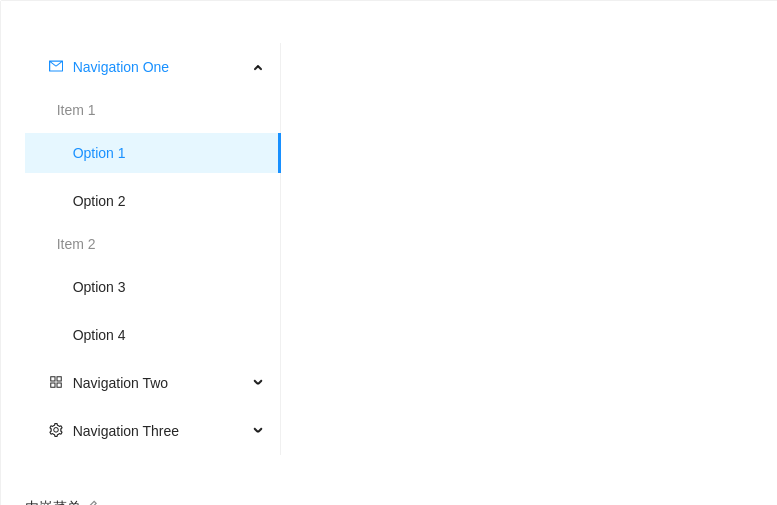
Task: Expand Navigation Three using its down chevron
Action: [x=258, y=430]
